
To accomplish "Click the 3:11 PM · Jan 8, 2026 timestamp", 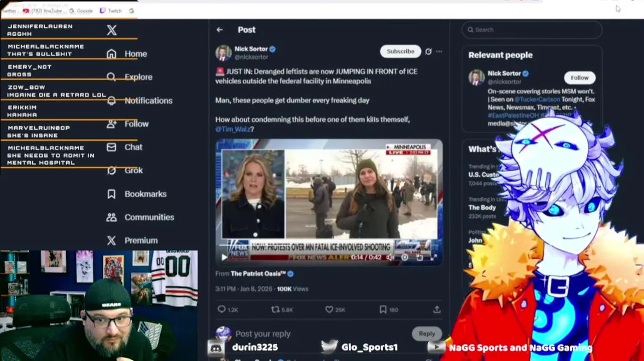I will click(x=244, y=289).
